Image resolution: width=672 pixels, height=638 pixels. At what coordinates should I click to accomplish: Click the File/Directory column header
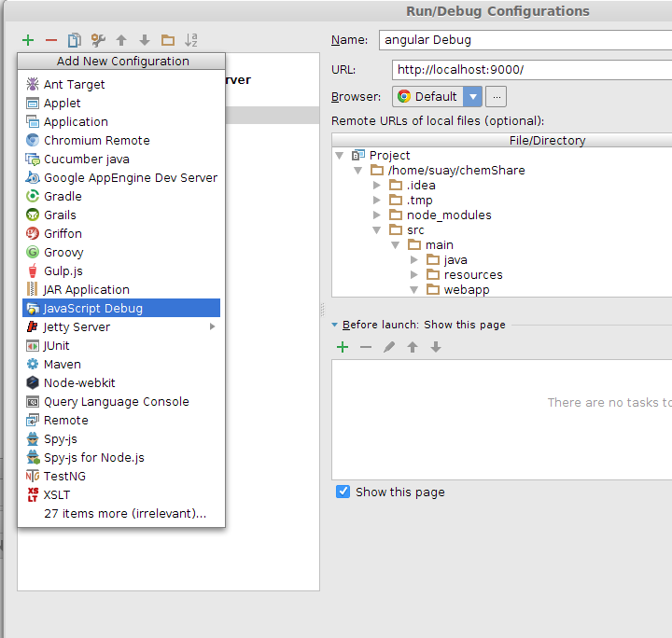502,141
